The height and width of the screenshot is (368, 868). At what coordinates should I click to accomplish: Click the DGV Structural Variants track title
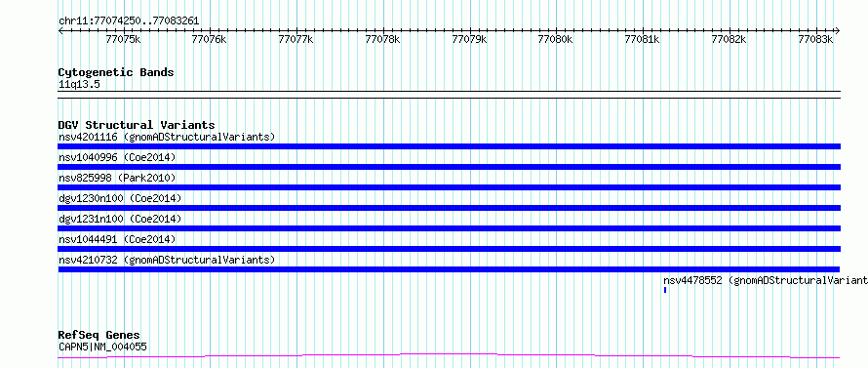(x=137, y=125)
